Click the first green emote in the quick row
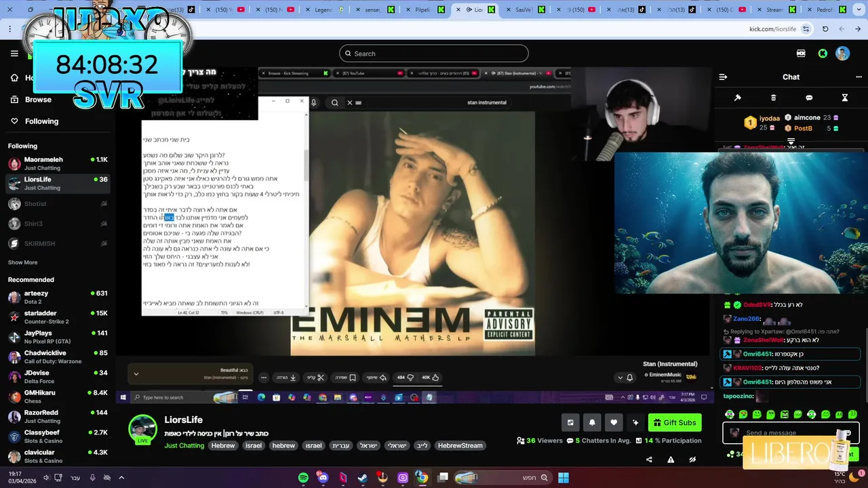The width and height of the screenshot is (868, 488). 730,414
